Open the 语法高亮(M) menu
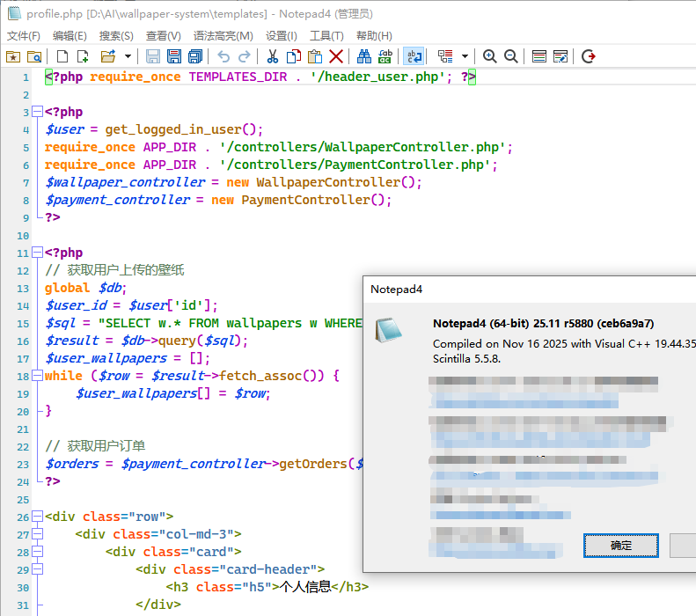The height and width of the screenshot is (616, 696). (223, 36)
